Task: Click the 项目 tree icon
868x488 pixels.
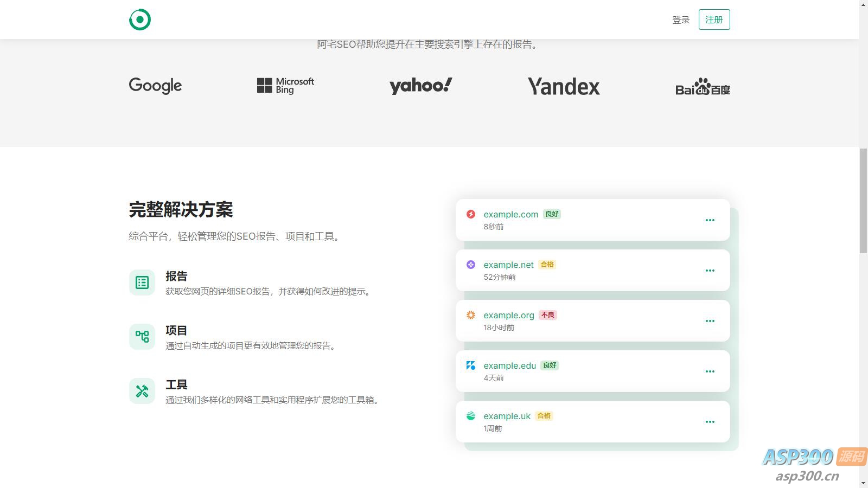Action: pyautogui.click(x=142, y=337)
